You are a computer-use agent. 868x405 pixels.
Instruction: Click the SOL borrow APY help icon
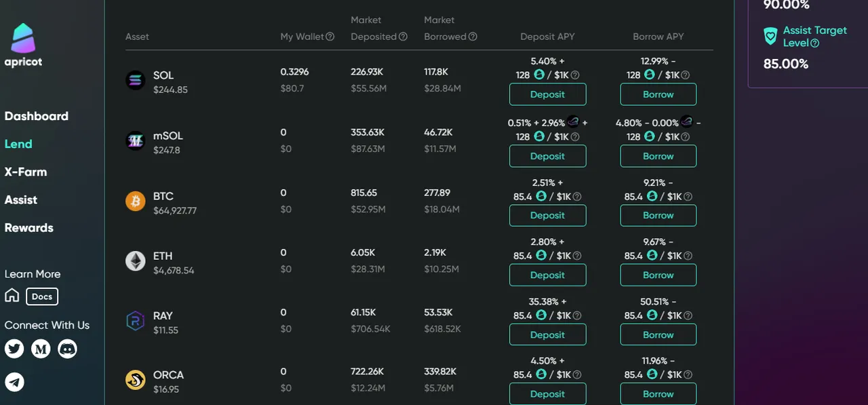(685, 75)
